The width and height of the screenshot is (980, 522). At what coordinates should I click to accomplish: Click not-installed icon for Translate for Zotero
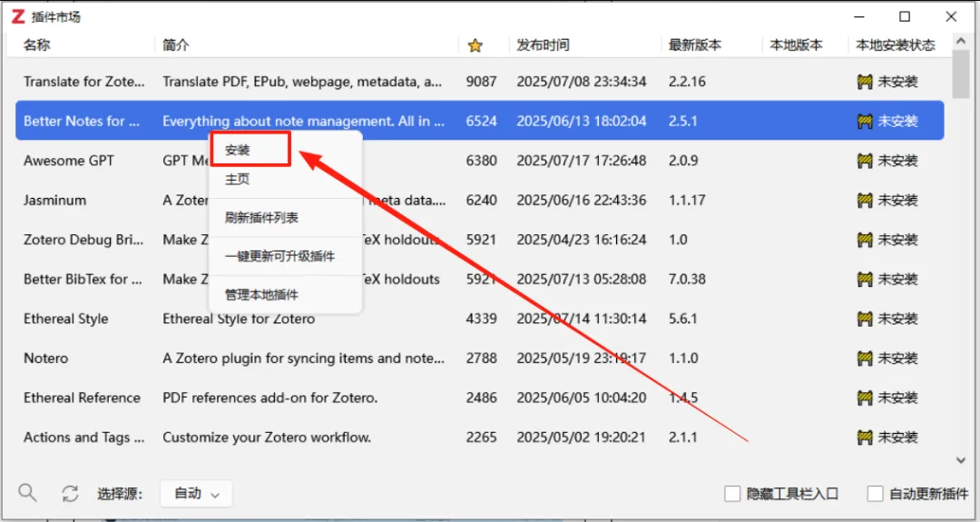click(x=865, y=82)
